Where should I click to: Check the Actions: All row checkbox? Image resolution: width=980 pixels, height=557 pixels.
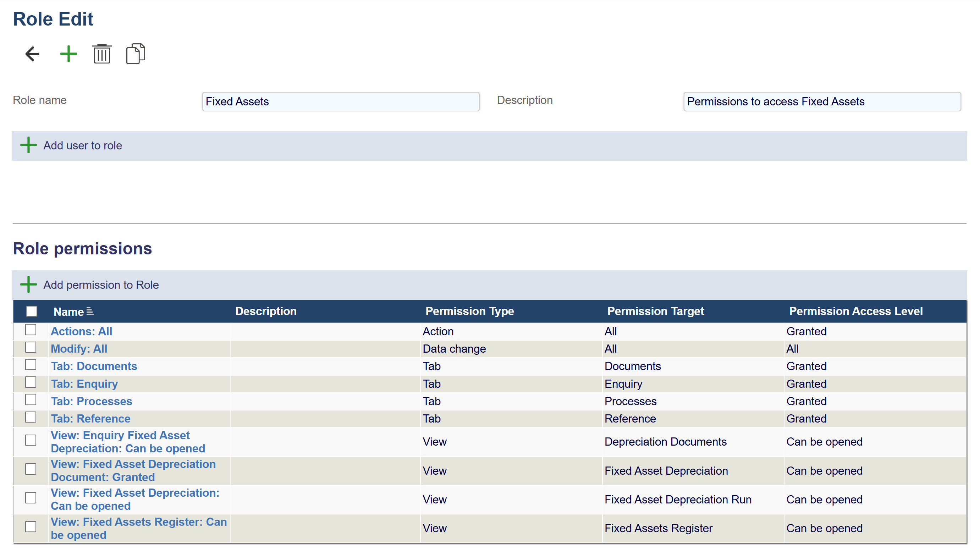click(x=31, y=330)
